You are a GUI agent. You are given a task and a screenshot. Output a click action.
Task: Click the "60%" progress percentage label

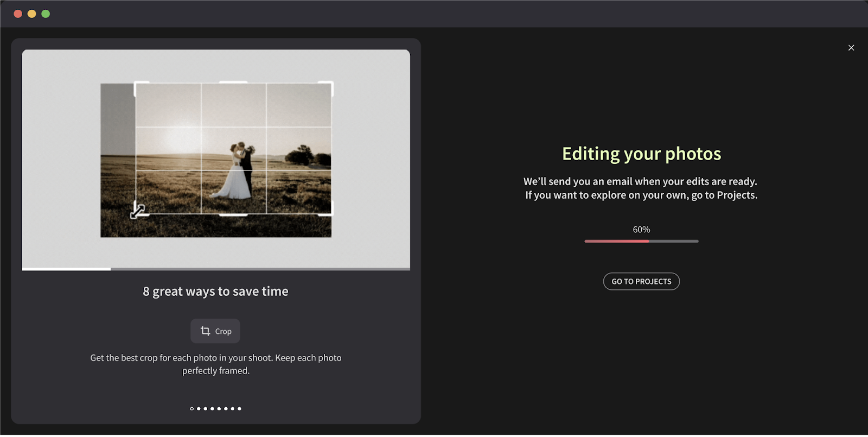click(641, 230)
